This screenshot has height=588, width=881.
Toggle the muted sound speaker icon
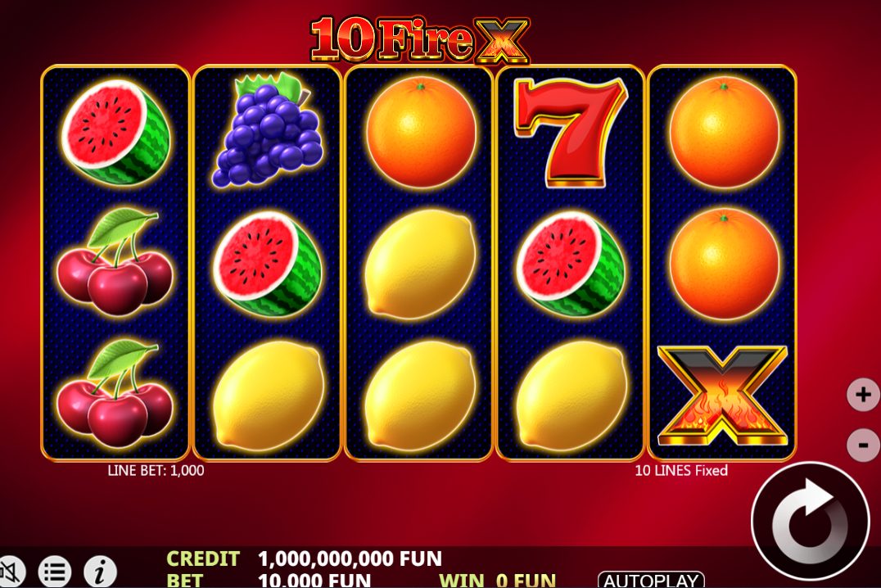tap(11, 572)
